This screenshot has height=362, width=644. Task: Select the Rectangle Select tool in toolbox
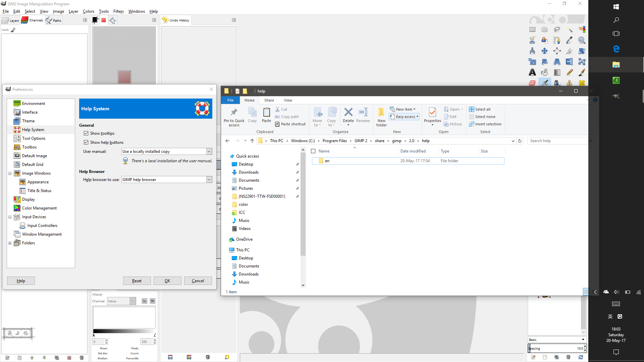click(x=532, y=29)
